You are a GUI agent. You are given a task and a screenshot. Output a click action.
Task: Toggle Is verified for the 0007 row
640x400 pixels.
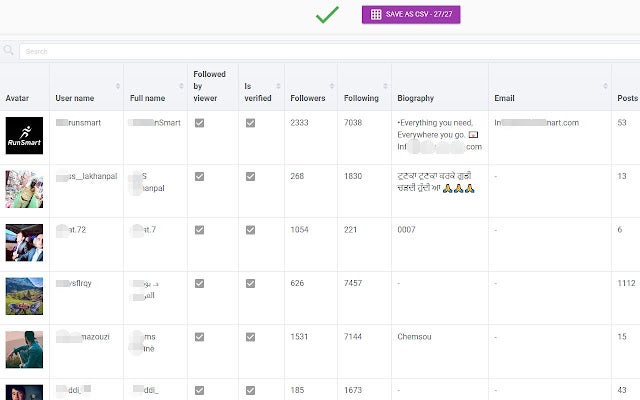coord(251,230)
